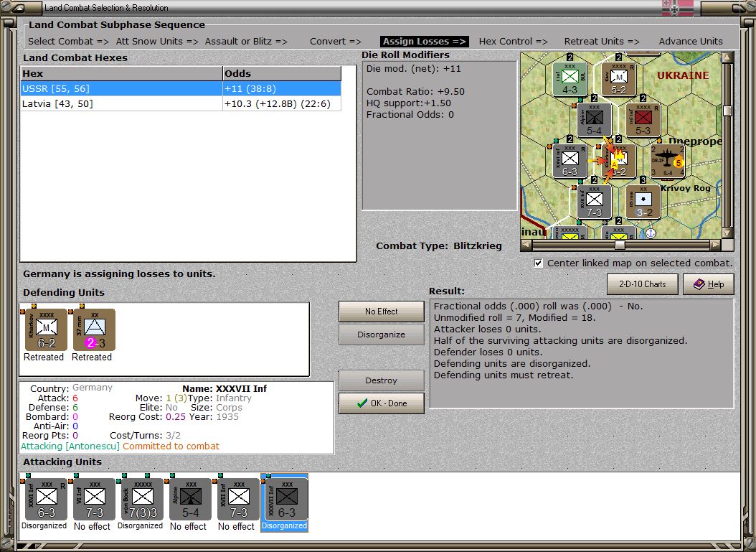Select the Assault or Blitz subphase step
Viewport: 756px width, 552px height.
click(246, 42)
